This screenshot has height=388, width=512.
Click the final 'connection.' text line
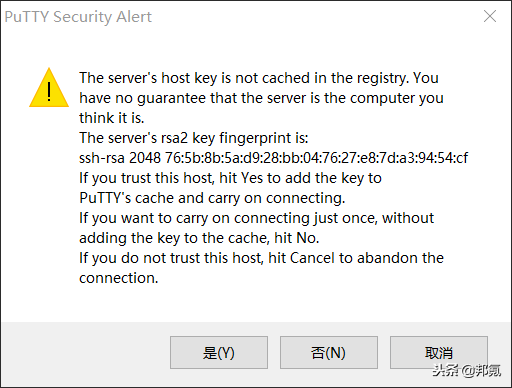coord(118,278)
